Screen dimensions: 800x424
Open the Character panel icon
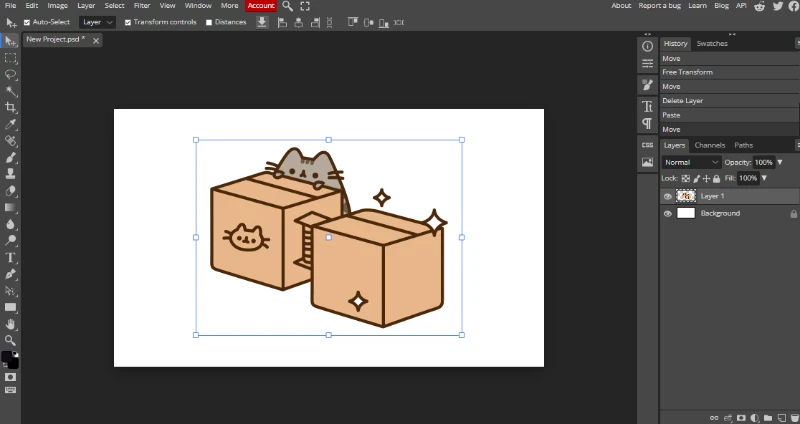(647, 106)
